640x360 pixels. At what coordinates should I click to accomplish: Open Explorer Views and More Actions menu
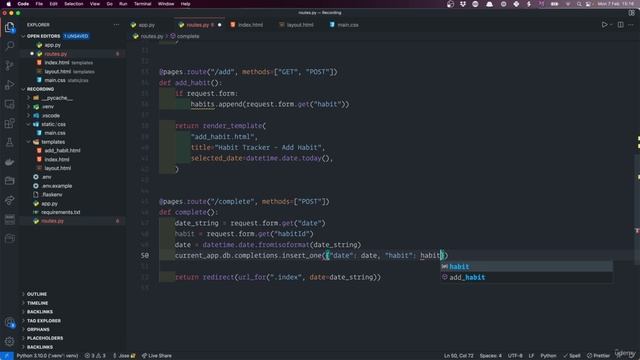[116, 25]
